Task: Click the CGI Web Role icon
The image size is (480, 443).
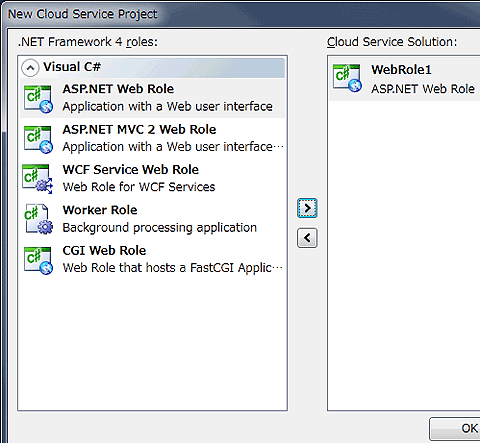Action: pos(38,260)
